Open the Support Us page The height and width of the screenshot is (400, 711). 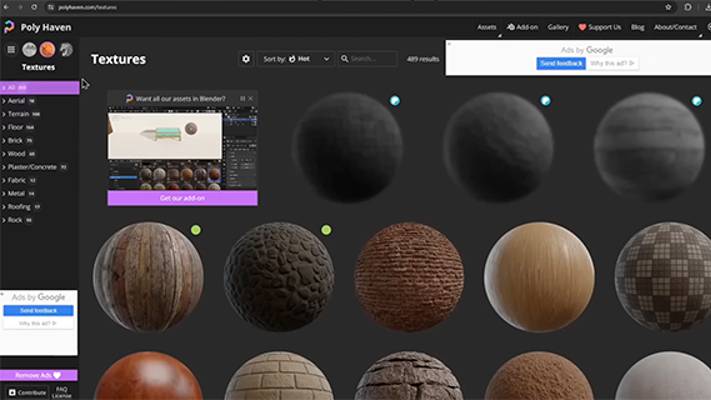click(x=604, y=27)
